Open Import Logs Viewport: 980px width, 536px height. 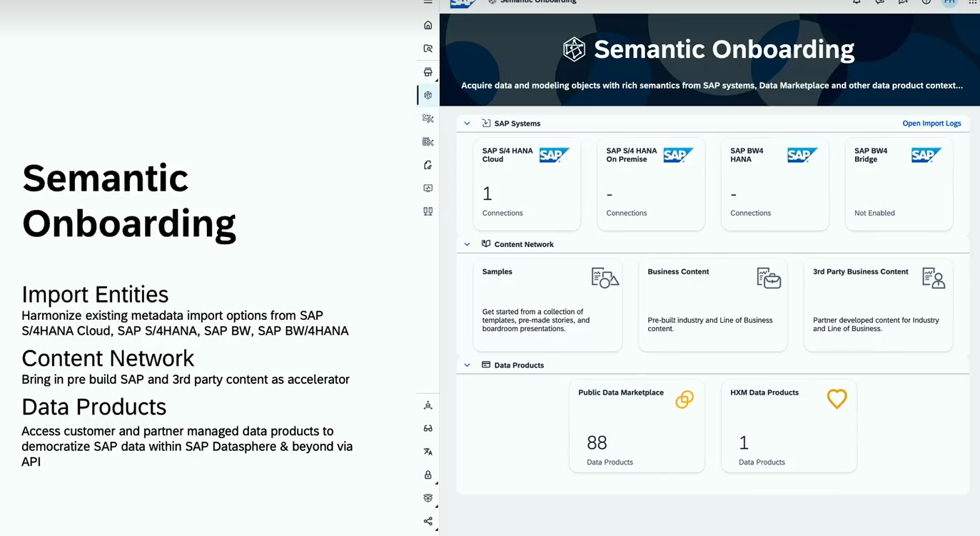tap(931, 123)
